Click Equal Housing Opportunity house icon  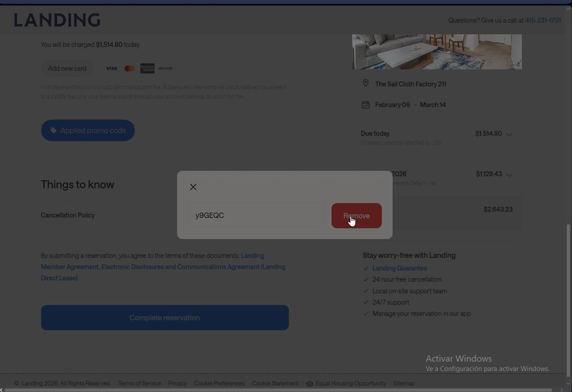coord(310,384)
